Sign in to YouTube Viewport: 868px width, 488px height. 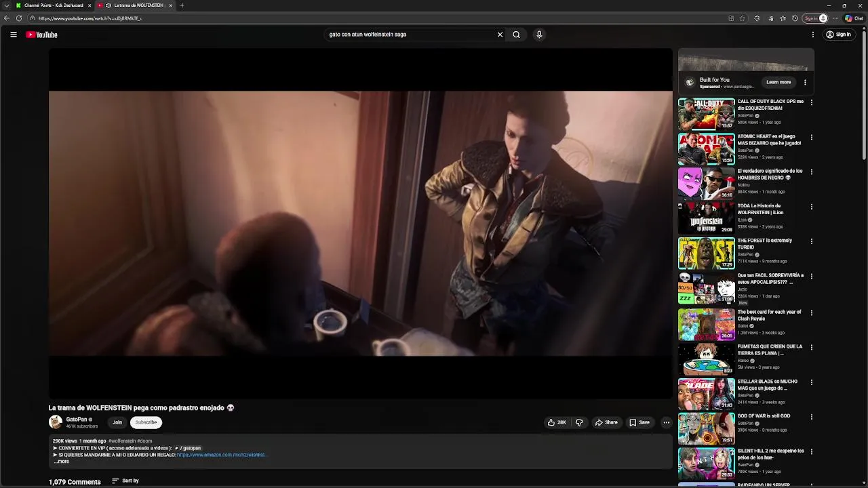(x=838, y=35)
